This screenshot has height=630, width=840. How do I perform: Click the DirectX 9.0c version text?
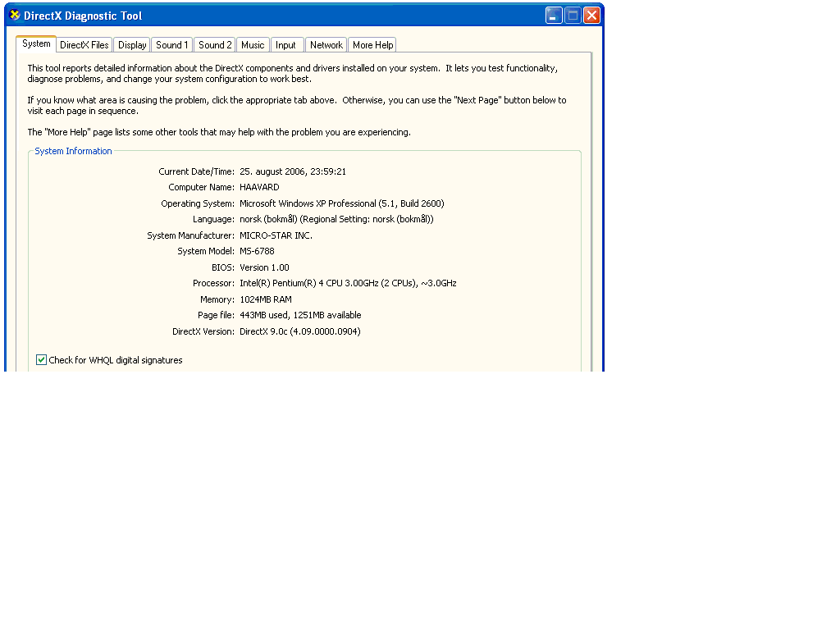[x=300, y=331]
